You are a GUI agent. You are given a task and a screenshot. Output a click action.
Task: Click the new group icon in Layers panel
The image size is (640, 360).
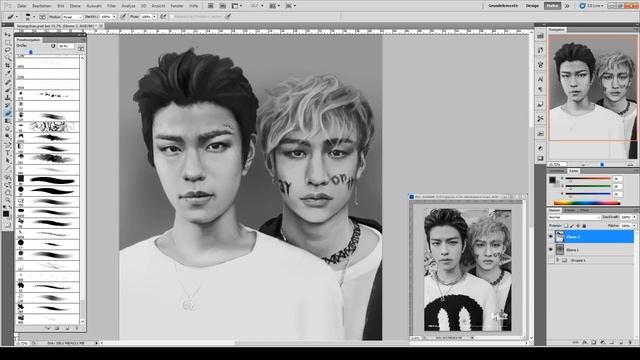tap(612, 342)
